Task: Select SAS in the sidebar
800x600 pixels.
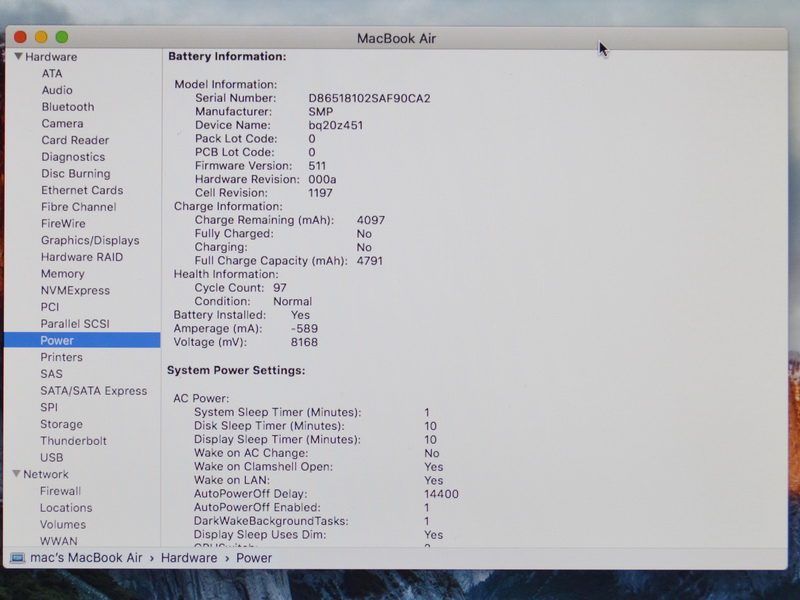Action: tap(51, 374)
